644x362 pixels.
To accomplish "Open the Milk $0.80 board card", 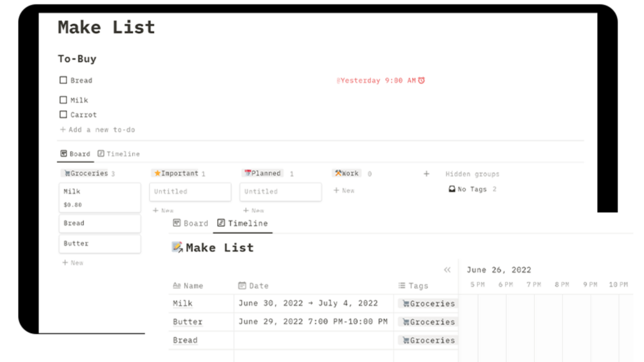I will point(100,197).
